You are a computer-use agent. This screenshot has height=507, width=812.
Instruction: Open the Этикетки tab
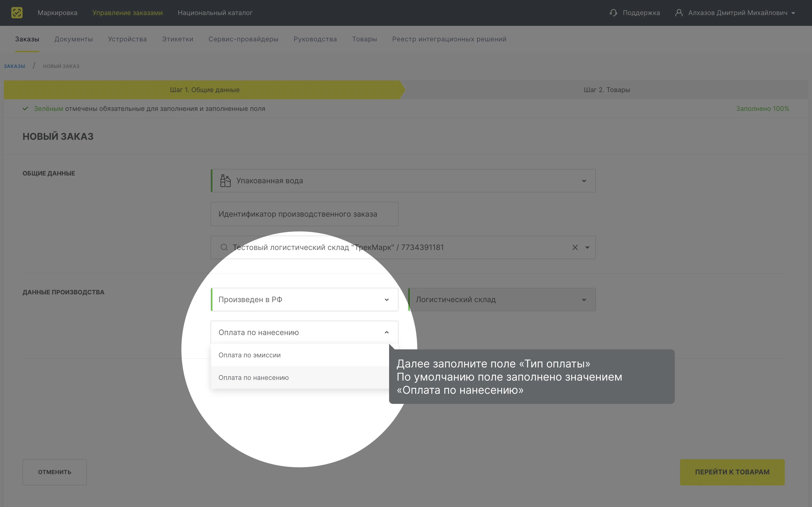[x=178, y=39]
